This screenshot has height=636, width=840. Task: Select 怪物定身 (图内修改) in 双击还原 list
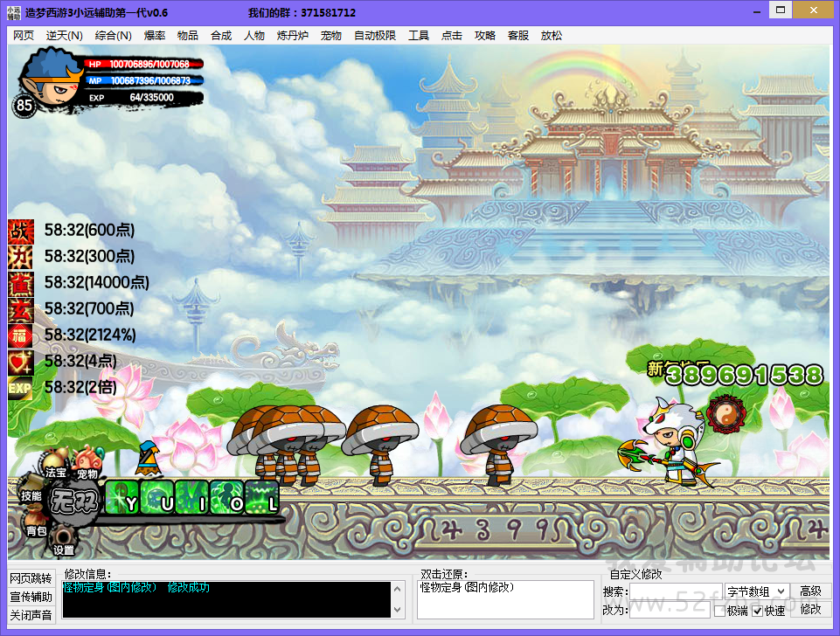click(467, 587)
